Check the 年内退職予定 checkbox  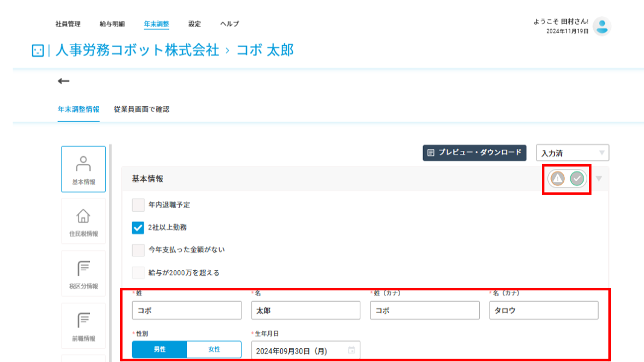(x=138, y=205)
